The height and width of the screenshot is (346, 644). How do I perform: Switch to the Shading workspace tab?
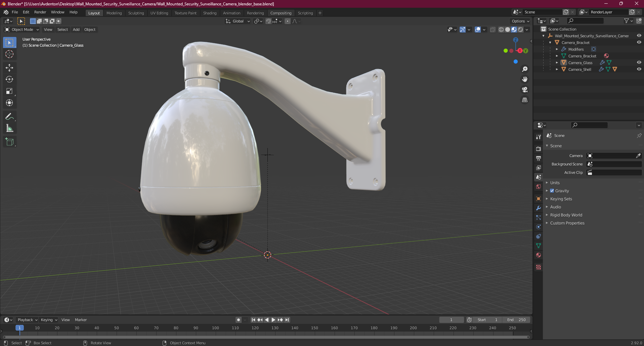pos(210,13)
